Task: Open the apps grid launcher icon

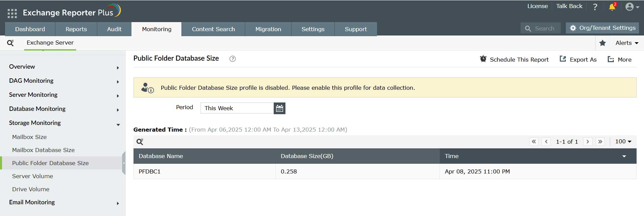Action: pyautogui.click(x=12, y=13)
